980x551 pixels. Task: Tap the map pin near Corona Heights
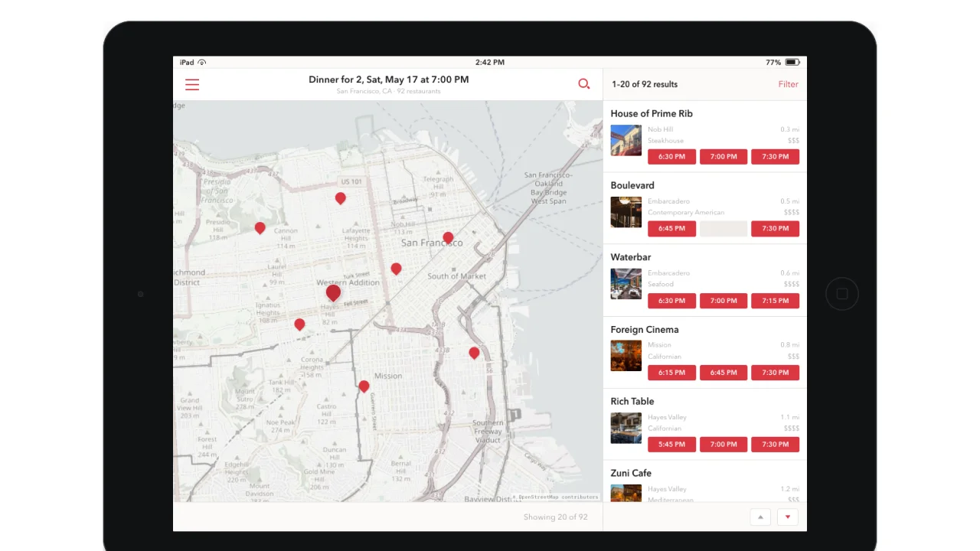pos(299,324)
